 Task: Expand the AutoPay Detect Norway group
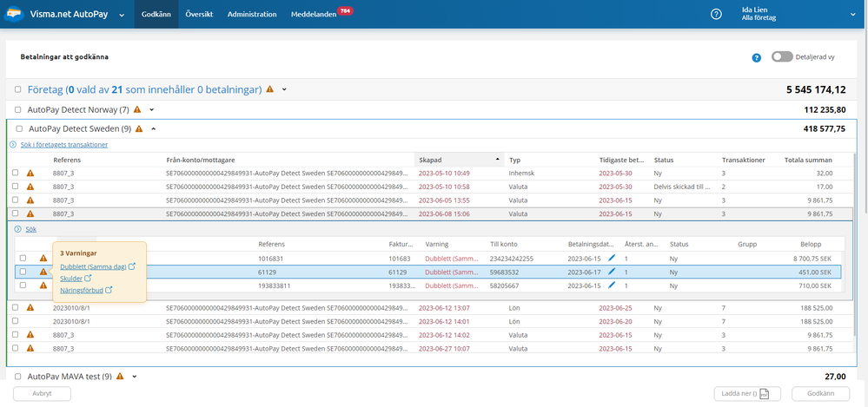tap(151, 109)
